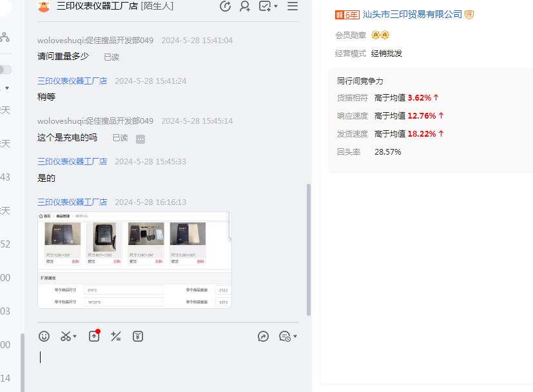Click the add contact icon in header
The image size is (533, 392).
[245, 6]
